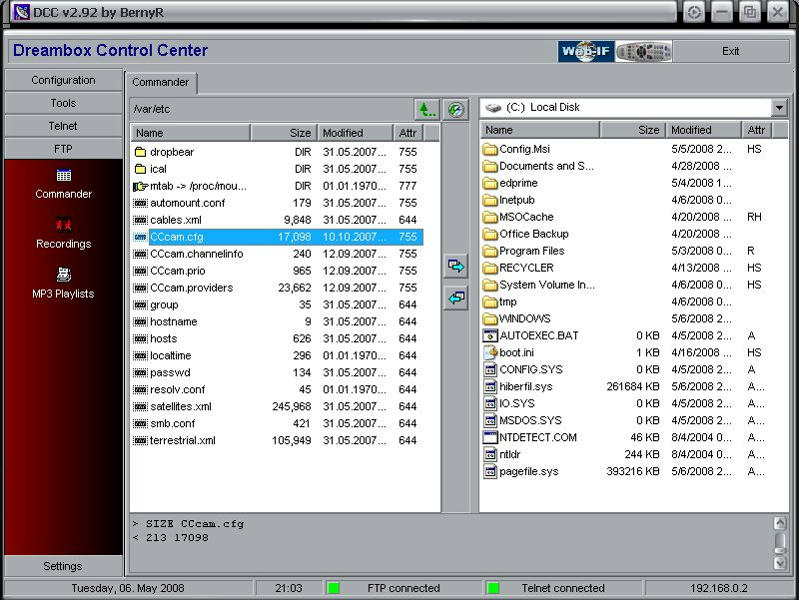Image resolution: width=799 pixels, height=600 pixels.
Task: Expand the Local Disk drive dropdown
Action: [779, 108]
